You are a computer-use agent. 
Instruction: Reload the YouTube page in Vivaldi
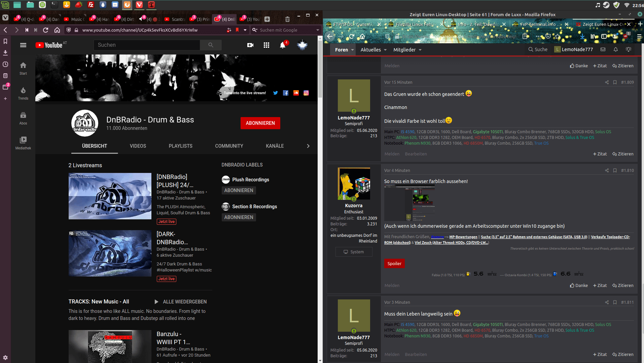46,30
